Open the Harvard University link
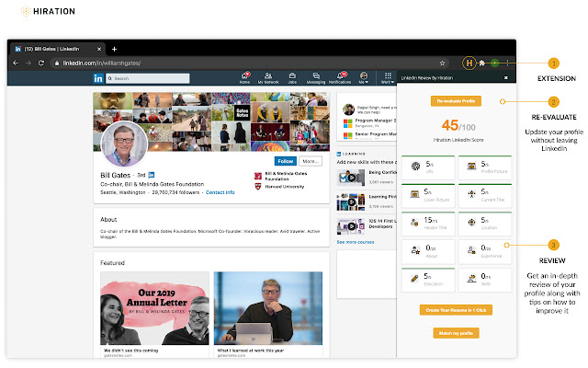The height and width of the screenshot is (368, 588). 279,187
